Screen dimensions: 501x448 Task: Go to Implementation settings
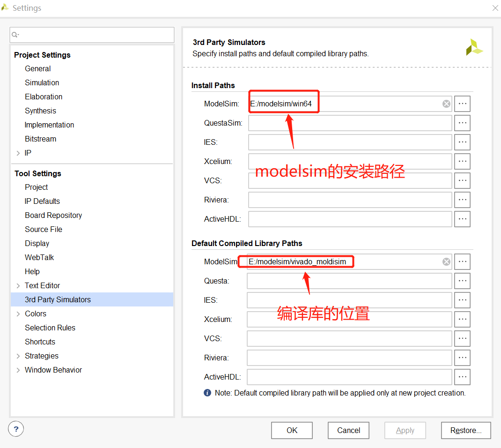click(x=49, y=125)
